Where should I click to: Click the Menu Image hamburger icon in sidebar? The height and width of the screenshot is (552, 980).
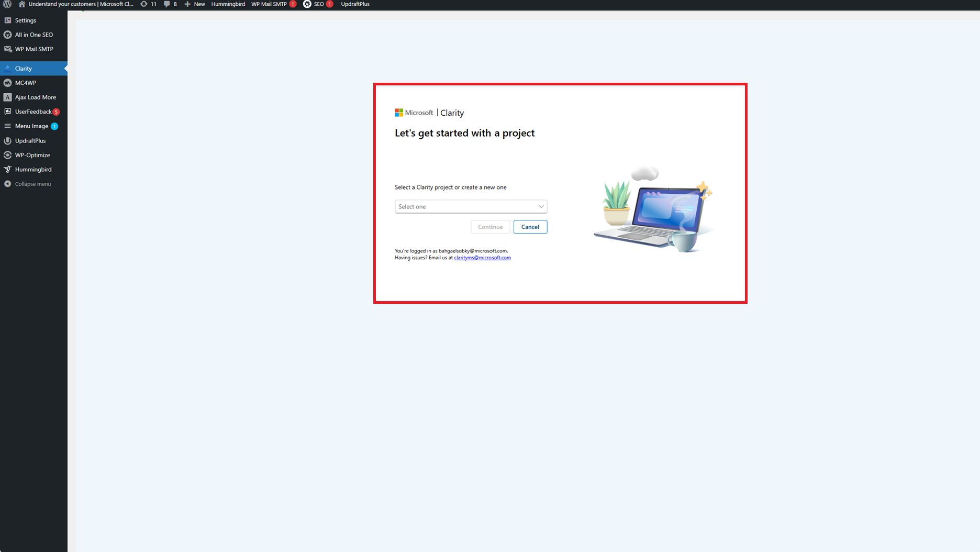coord(8,126)
